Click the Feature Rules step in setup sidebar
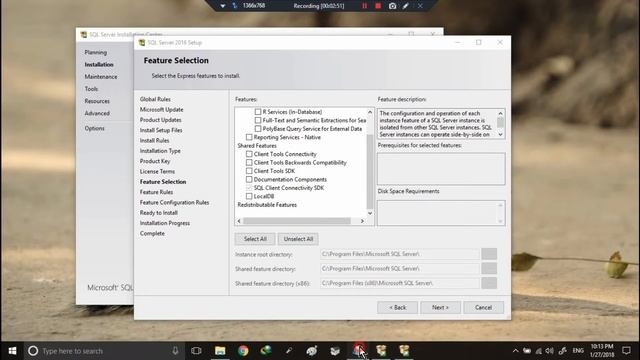This screenshot has height=360, width=640. coord(156,192)
